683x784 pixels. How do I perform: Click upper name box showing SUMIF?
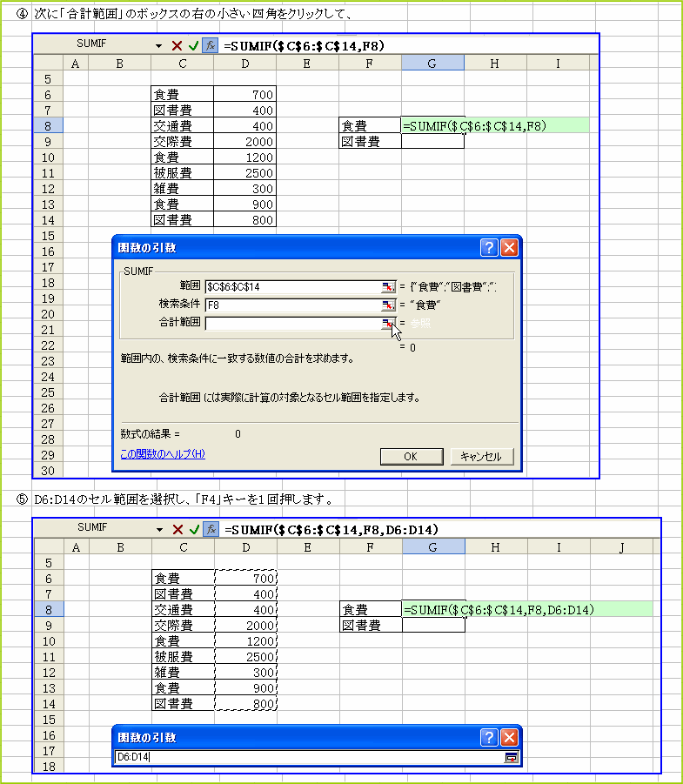[92, 44]
